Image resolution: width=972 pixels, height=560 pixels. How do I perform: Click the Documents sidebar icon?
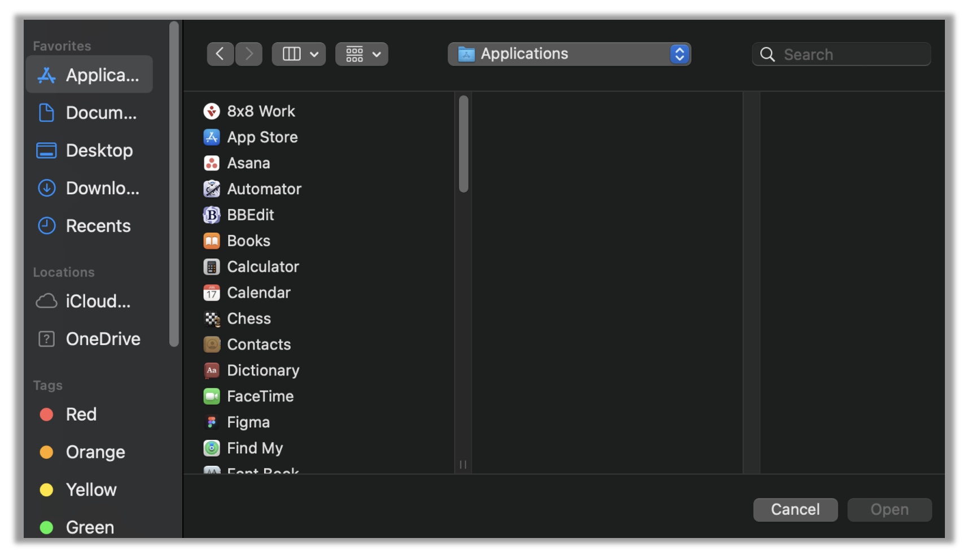click(46, 113)
